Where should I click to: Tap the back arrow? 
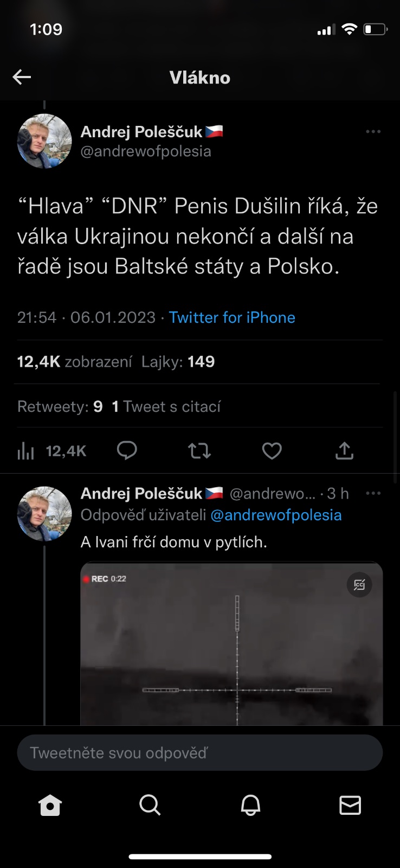click(x=22, y=78)
